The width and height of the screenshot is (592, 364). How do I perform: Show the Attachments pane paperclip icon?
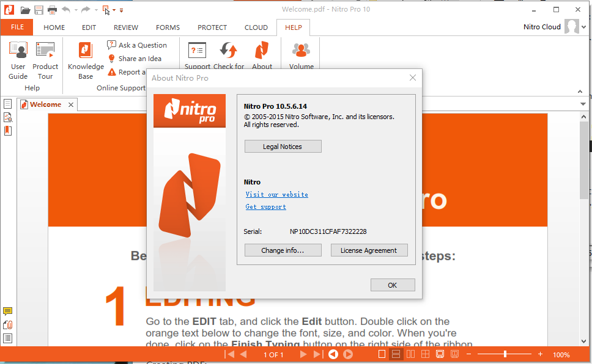8,325
